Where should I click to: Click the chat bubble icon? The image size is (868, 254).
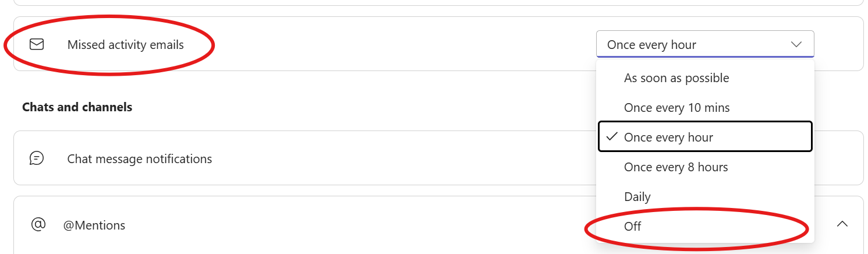37,158
